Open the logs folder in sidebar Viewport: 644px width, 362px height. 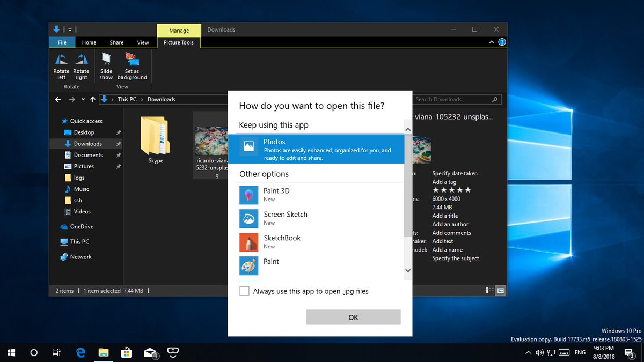(x=79, y=178)
